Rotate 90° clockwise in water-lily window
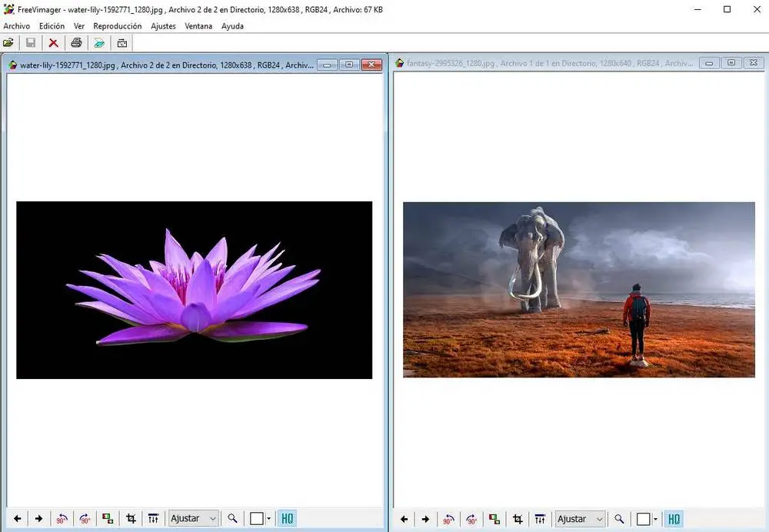Screen dimensions: 769x532 [x=85, y=518]
